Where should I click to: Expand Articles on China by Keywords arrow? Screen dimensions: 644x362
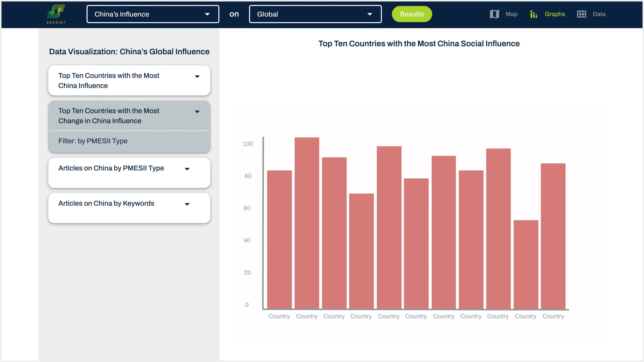tap(187, 204)
